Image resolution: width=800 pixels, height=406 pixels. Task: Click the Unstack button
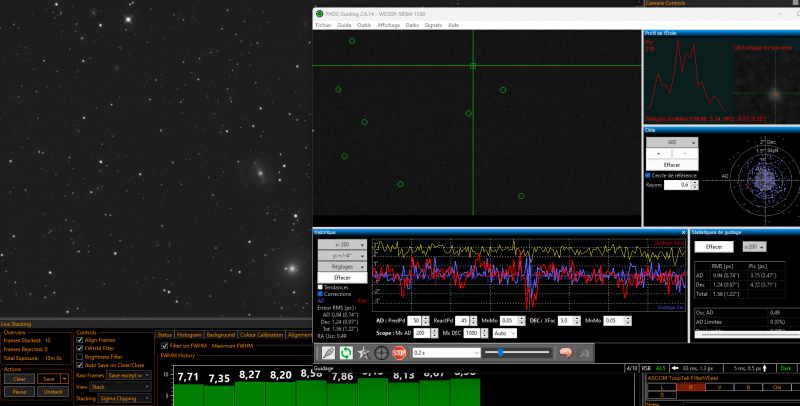(x=53, y=392)
